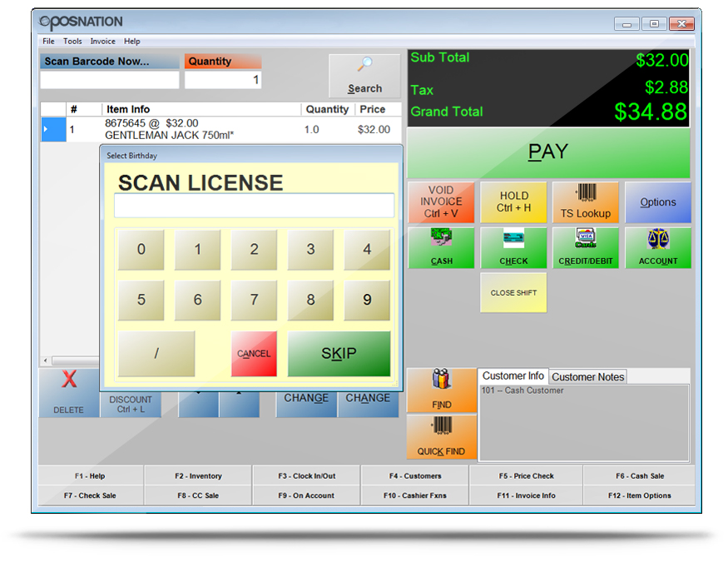Click the Search magnifying glass button
The image size is (728, 562).
[364, 77]
